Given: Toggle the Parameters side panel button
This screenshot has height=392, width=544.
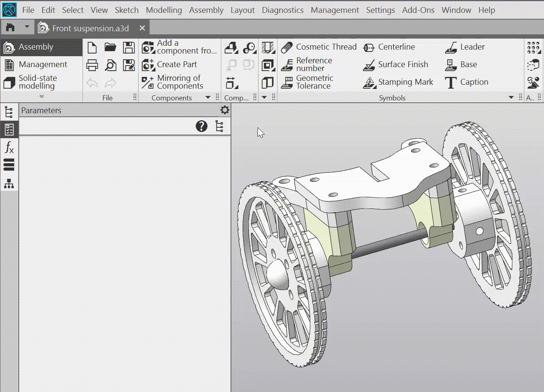Looking at the screenshot, I should (9, 130).
